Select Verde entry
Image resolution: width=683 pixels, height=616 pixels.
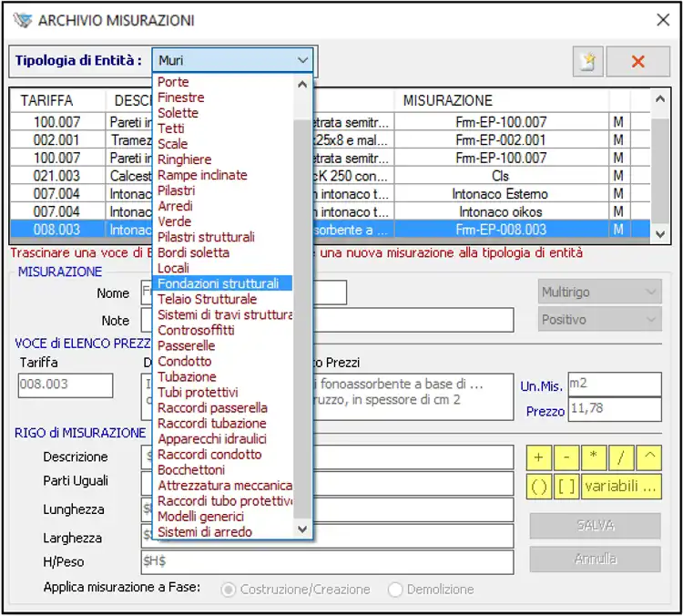223,221
